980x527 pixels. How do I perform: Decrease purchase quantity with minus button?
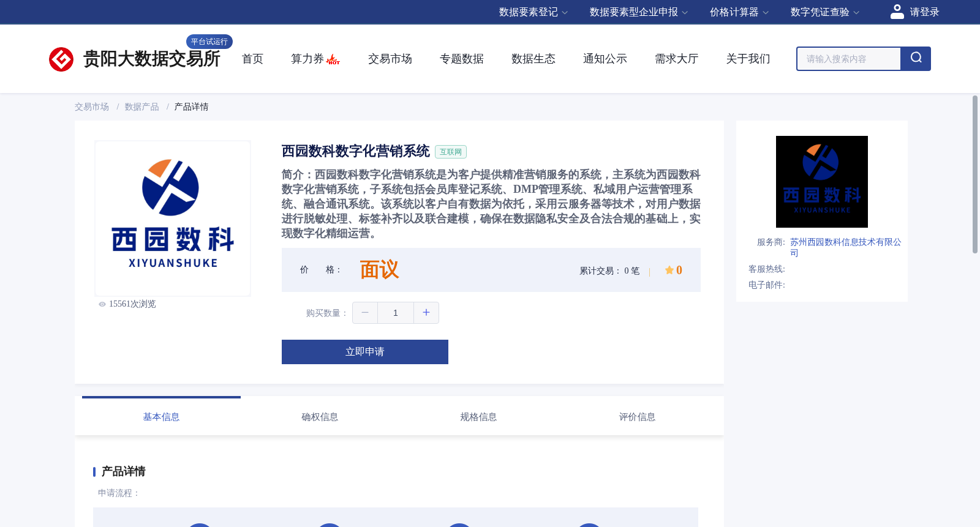(x=365, y=313)
